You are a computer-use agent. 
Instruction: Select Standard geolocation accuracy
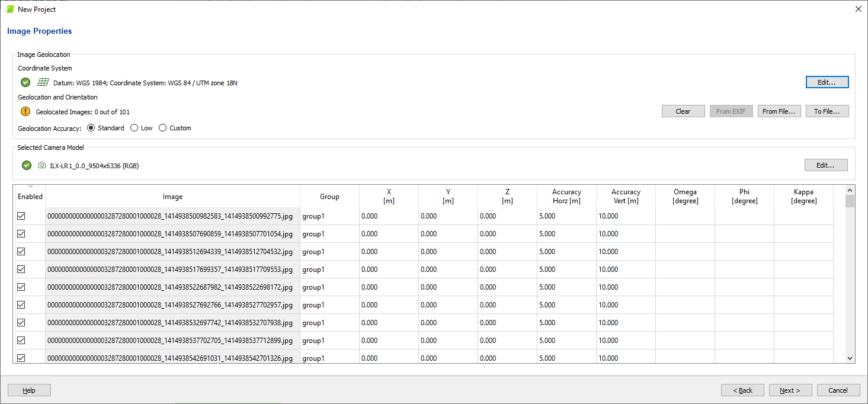click(x=91, y=128)
